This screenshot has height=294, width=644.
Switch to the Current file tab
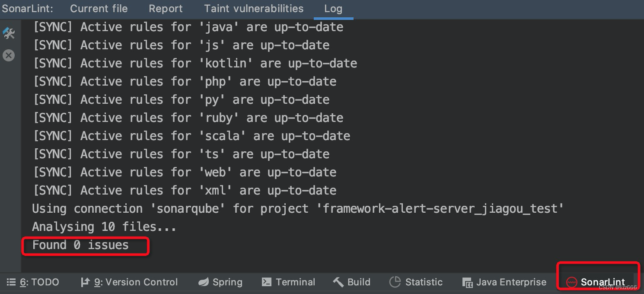(x=99, y=9)
